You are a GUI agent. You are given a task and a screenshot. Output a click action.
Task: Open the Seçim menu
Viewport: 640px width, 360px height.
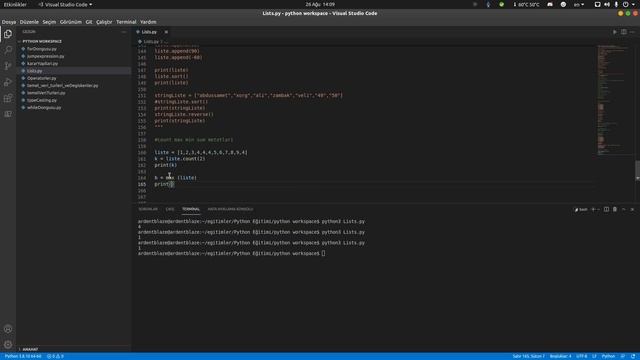[49, 22]
